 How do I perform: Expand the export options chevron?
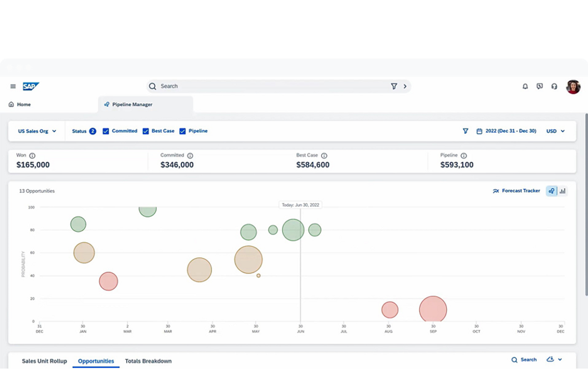[560, 359]
